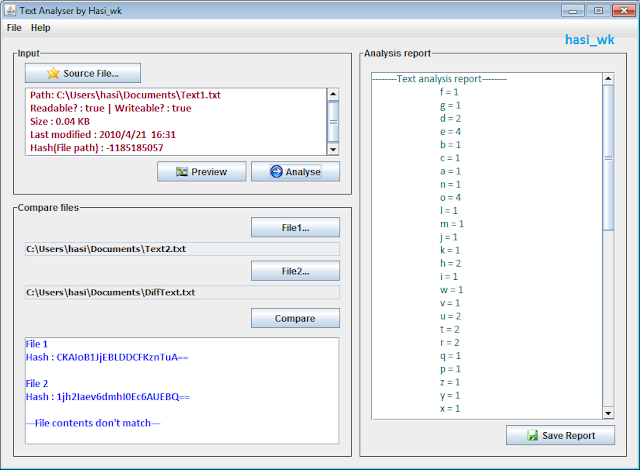Click the 'y = 1' report row
Screen dimensions: 640x470
pos(450,395)
